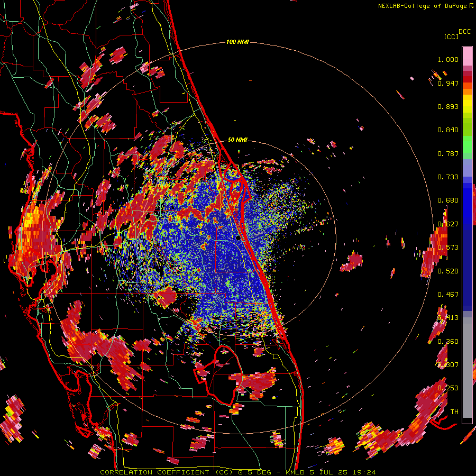Screen dimensions: 476x476
Task: Click the 0.467 scale value
Action: coord(448,295)
